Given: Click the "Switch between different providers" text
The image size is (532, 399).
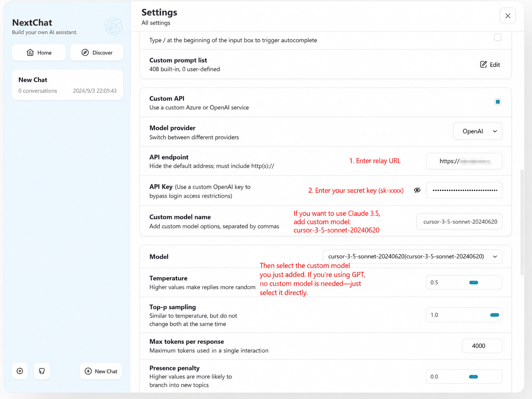Looking at the screenshot, I should pos(194,137).
